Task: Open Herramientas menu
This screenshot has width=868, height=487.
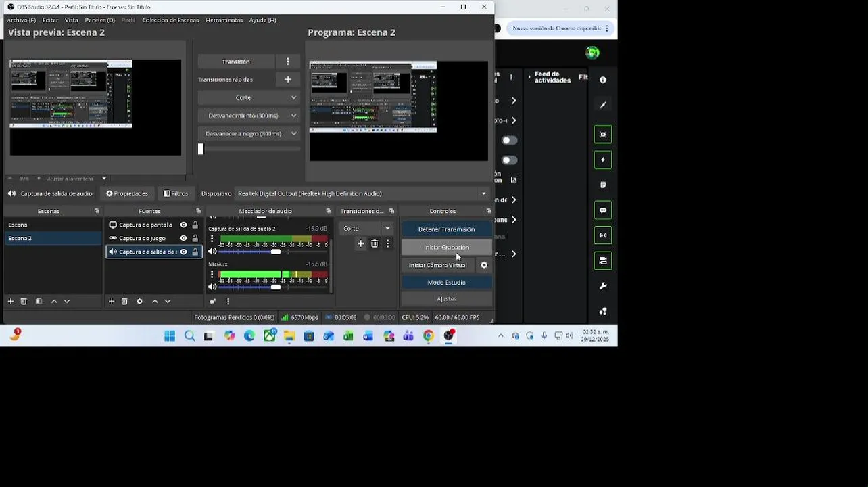Action: [224, 20]
